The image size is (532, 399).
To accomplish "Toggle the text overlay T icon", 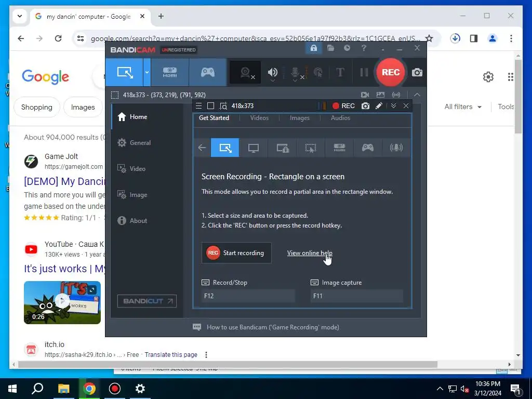I will coord(340,72).
